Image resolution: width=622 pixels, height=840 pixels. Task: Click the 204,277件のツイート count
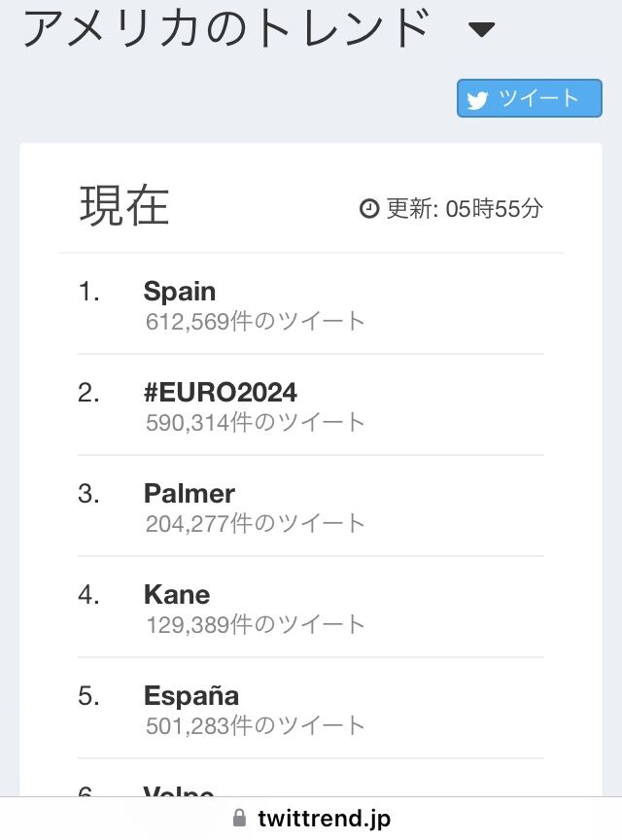(x=256, y=523)
